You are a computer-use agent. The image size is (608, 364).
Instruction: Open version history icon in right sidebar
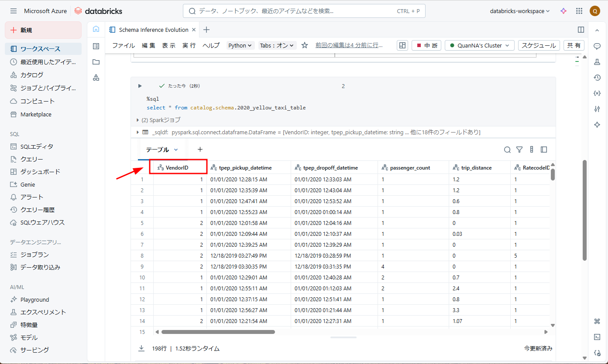(x=597, y=78)
